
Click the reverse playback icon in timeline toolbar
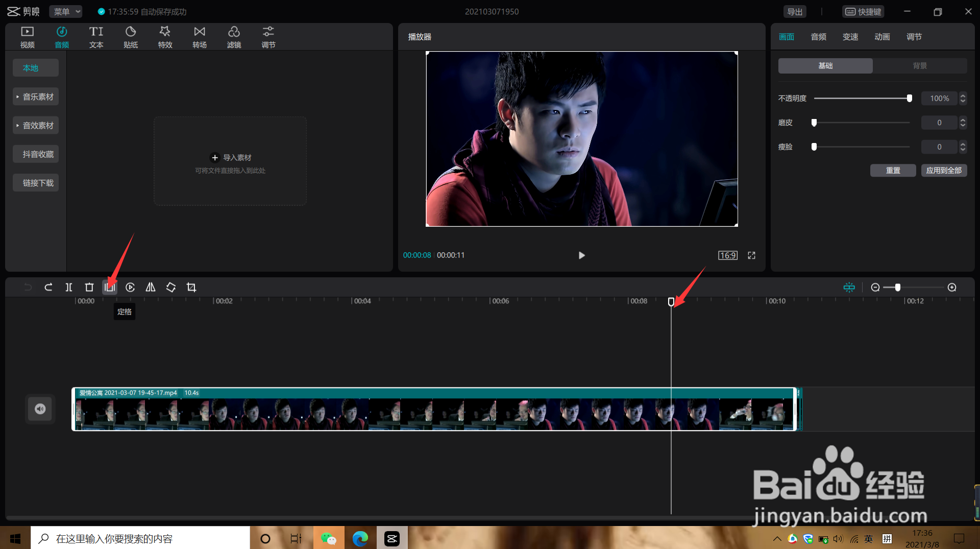point(130,288)
